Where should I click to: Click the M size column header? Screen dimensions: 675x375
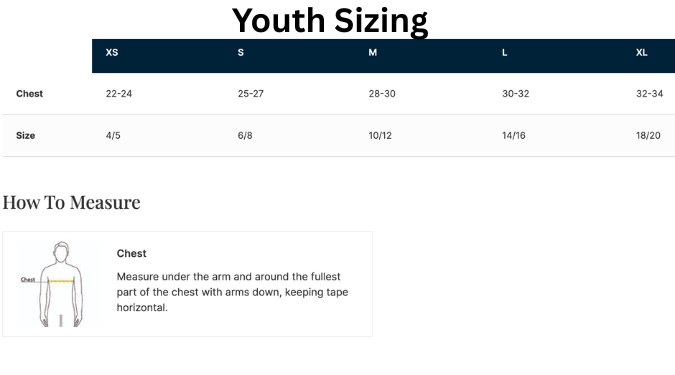tap(373, 53)
